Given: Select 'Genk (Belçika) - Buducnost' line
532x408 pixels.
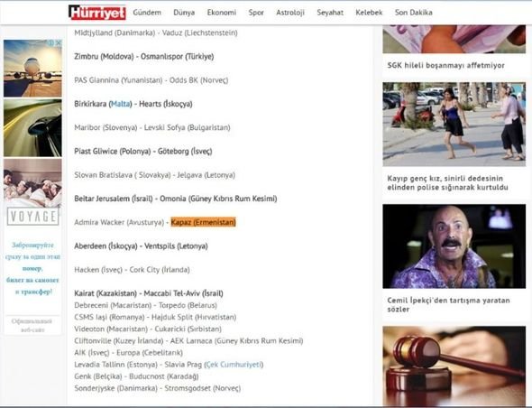Looking at the screenshot, I should tap(136, 376).
